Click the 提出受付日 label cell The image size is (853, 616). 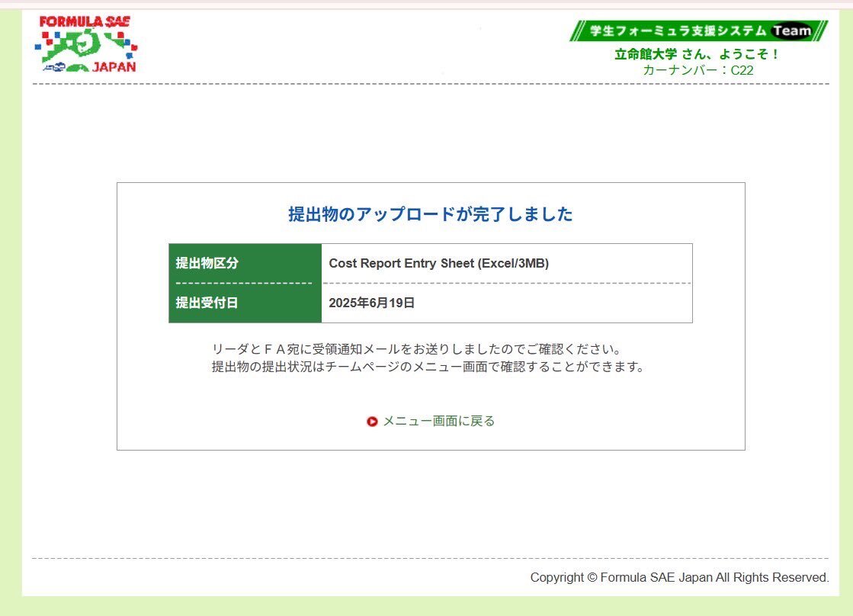click(245, 303)
